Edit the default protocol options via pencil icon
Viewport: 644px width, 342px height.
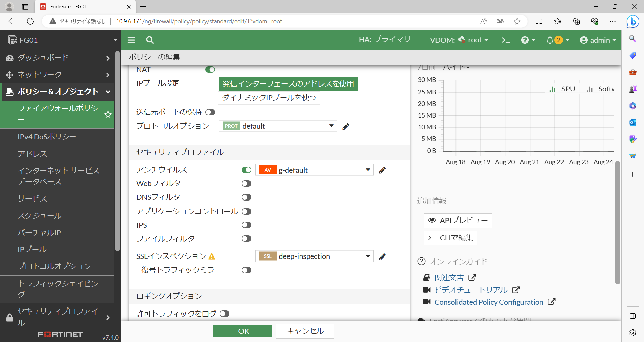tap(346, 126)
